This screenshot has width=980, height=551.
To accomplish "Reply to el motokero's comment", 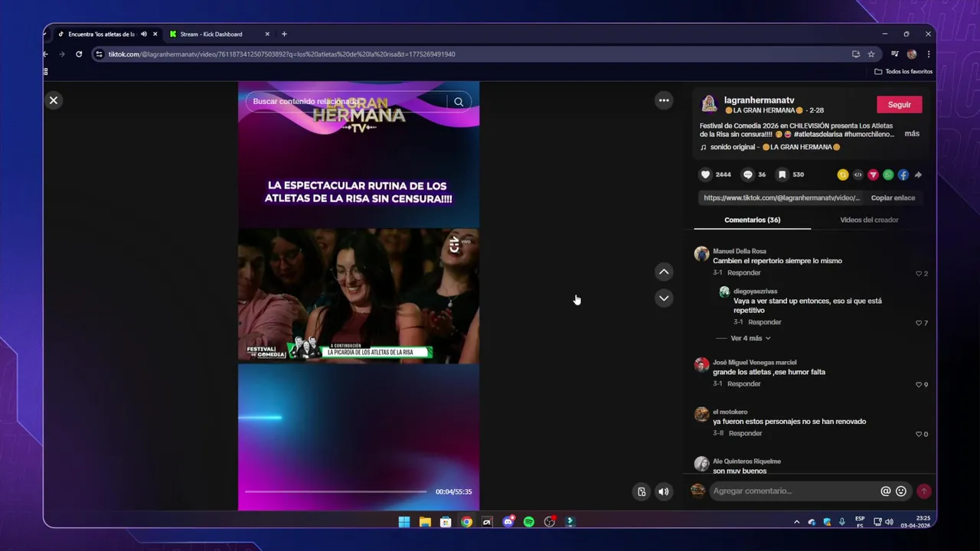I will pyautogui.click(x=745, y=433).
